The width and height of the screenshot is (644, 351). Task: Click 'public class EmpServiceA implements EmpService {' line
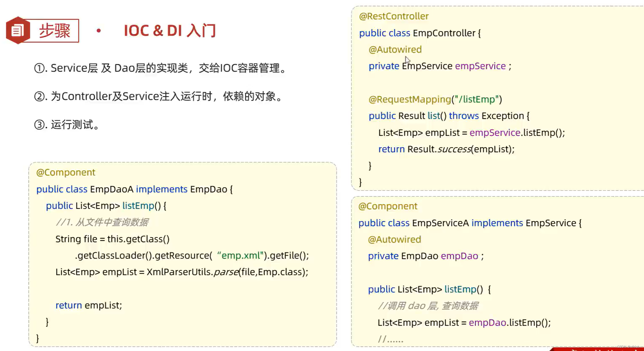[x=470, y=223]
